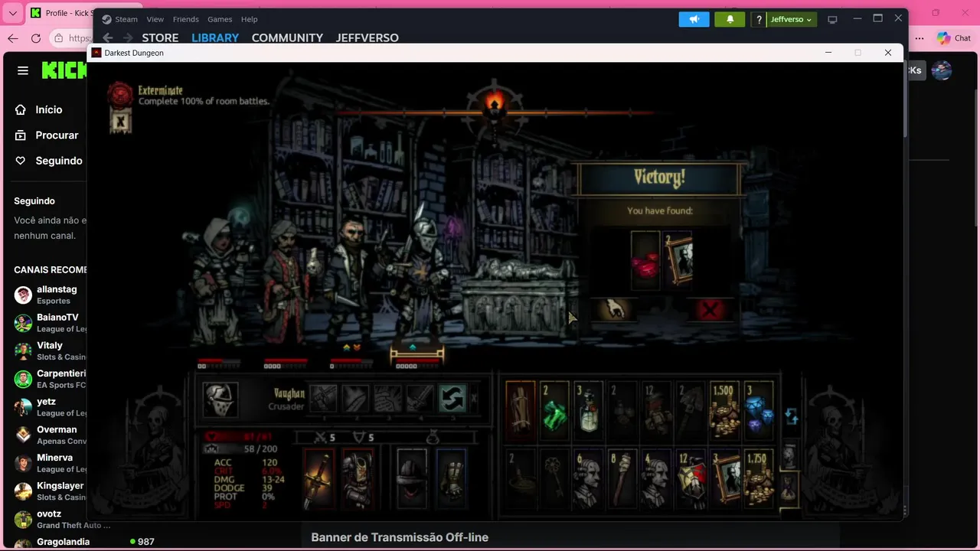Open Steam notifications bell
This screenshot has height=551, width=980.
pyautogui.click(x=730, y=19)
